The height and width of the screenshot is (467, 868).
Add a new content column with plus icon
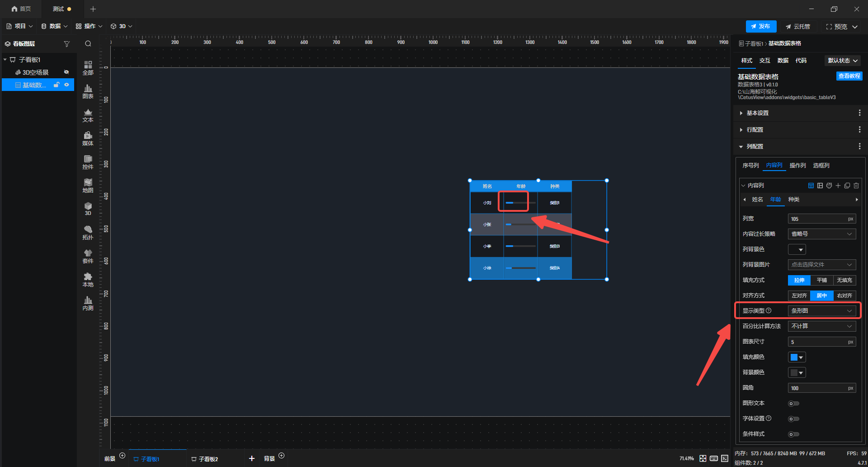coord(838,186)
